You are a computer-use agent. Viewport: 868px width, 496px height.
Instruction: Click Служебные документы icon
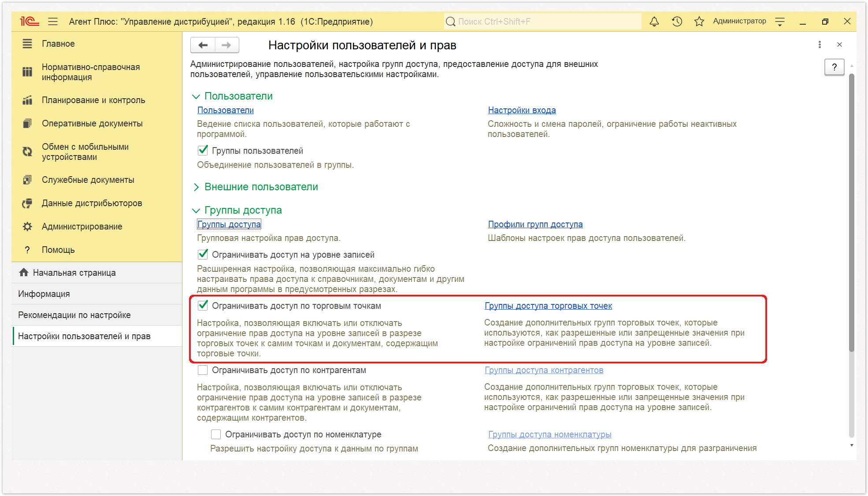click(x=27, y=180)
